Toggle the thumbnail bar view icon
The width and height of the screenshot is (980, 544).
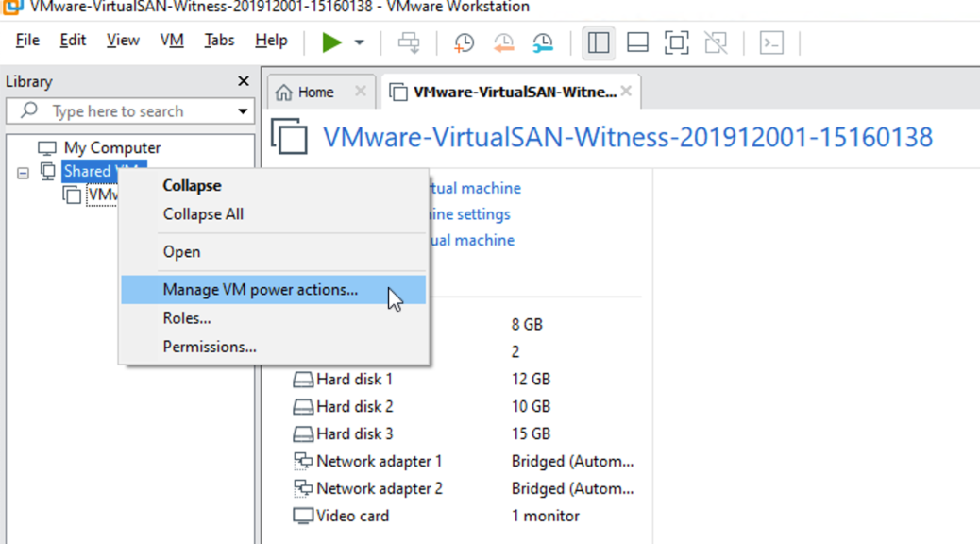637,42
